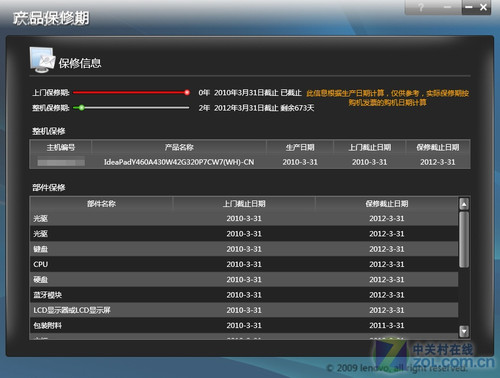Image resolution: width=500 pixels, height=378 pixels.
Task: Click the 生产日期 value 2010-3-31
Action: click(300, 162)
